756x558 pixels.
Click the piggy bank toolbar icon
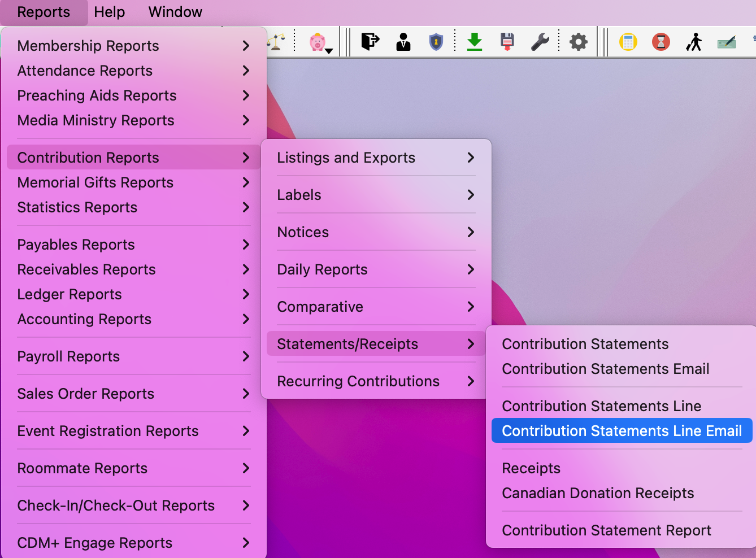pos(318,42)
